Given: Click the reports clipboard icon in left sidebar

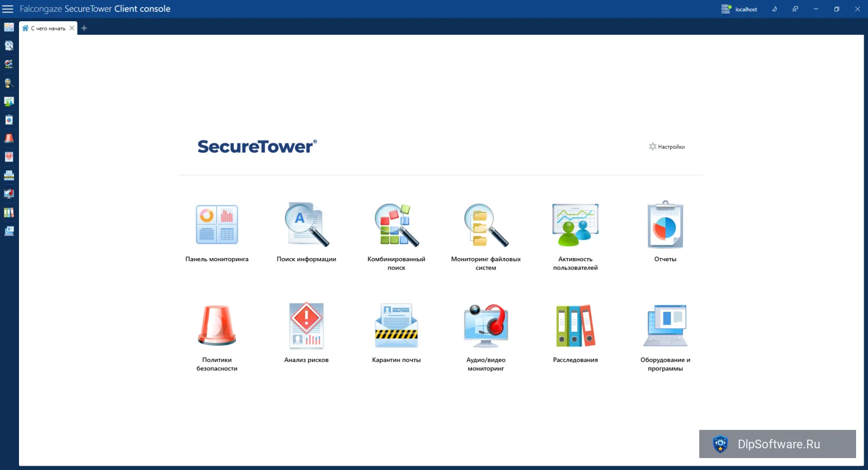Looking at the screenshot, I should coord(9,120).
